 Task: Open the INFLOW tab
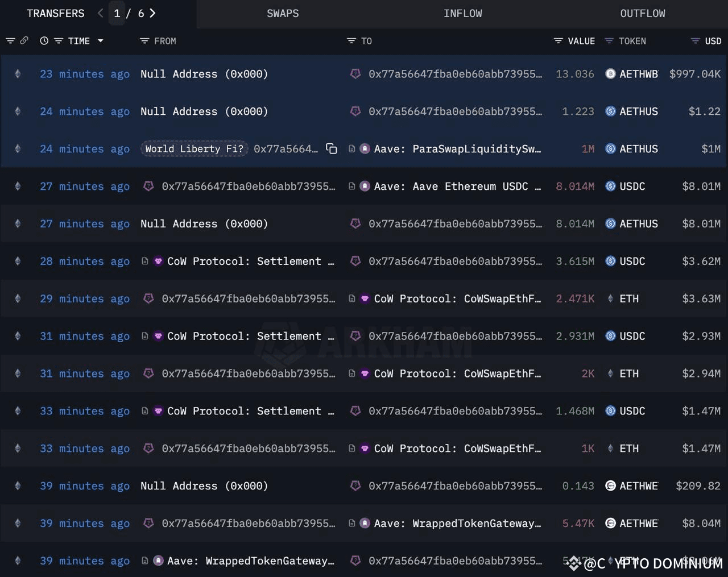tap(462, 14)
